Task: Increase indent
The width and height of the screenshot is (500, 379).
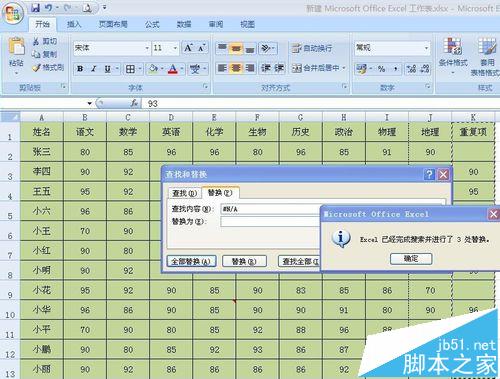Action: tap(279, 68)
